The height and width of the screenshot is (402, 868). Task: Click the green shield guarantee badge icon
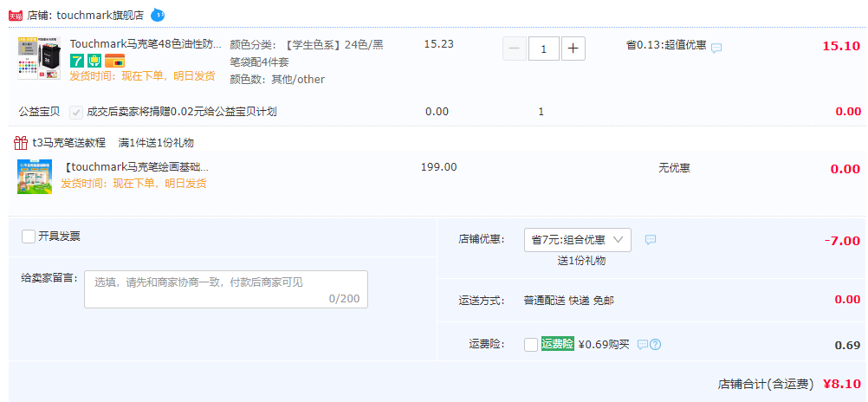94,61
